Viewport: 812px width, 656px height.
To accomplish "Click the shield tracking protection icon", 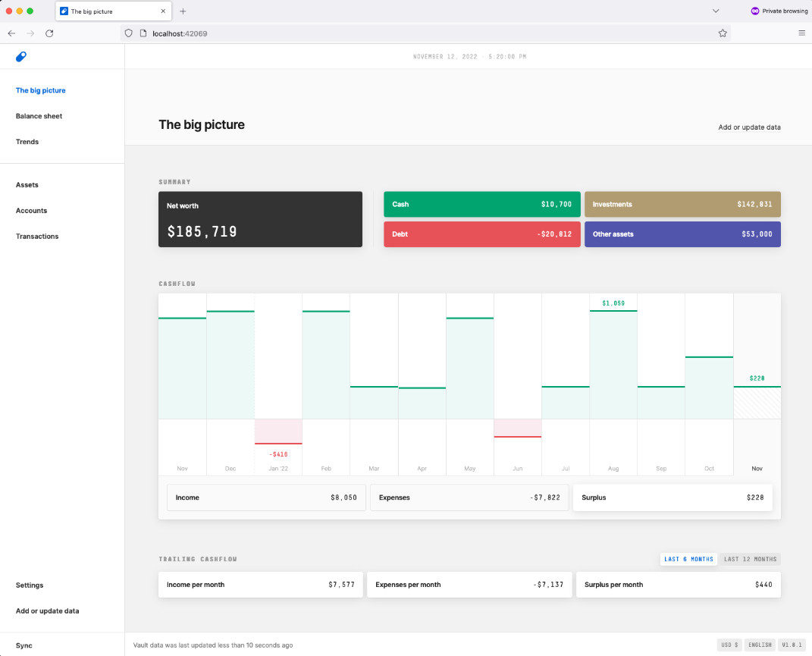I will click(x=128, y=33).
